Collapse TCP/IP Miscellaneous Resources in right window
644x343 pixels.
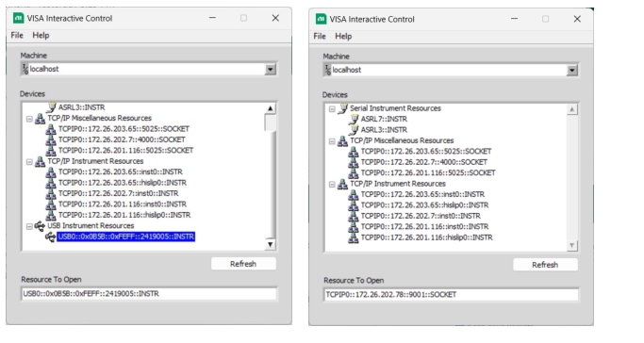(x=332, y=141)
